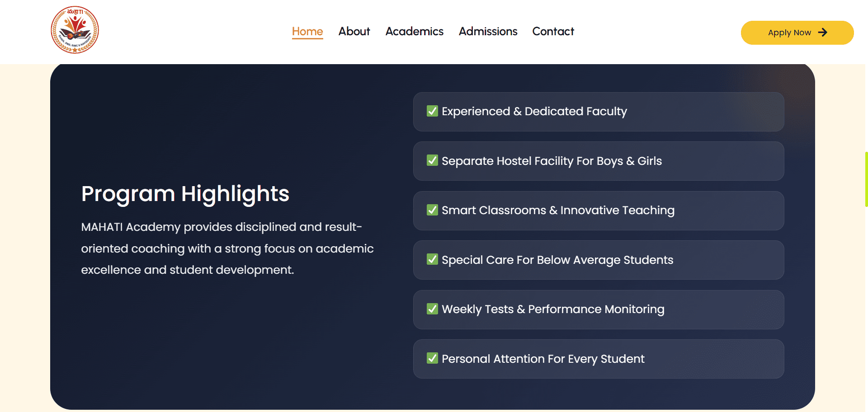
Task: Open the Contact page
Action: coord(553,31)
